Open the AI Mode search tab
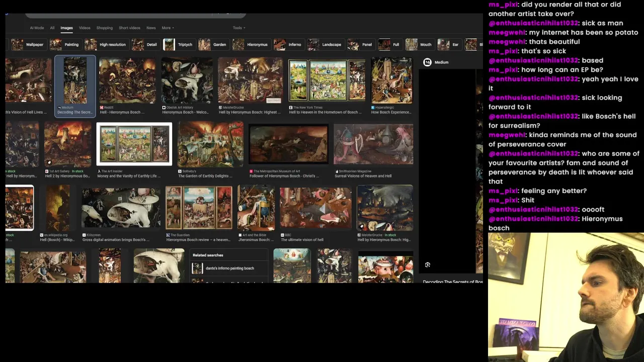This screenshot has height=362, width=644. coord(37,28)
